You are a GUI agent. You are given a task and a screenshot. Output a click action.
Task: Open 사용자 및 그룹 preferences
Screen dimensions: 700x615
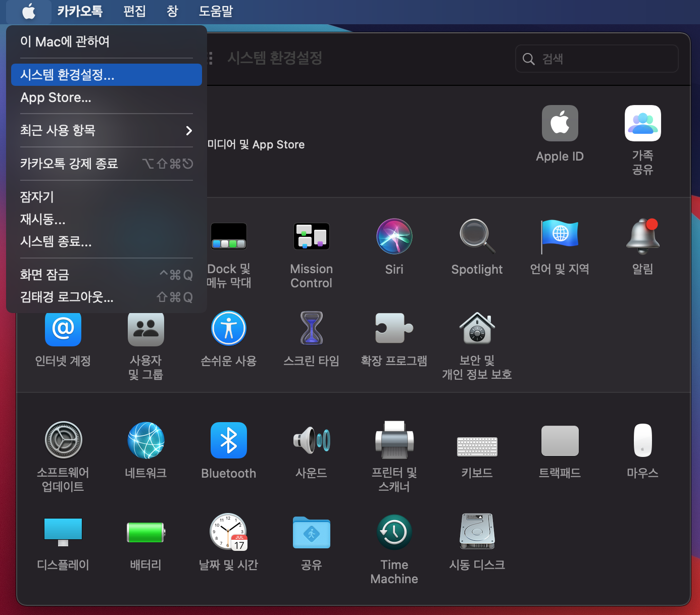pos(146,346)
